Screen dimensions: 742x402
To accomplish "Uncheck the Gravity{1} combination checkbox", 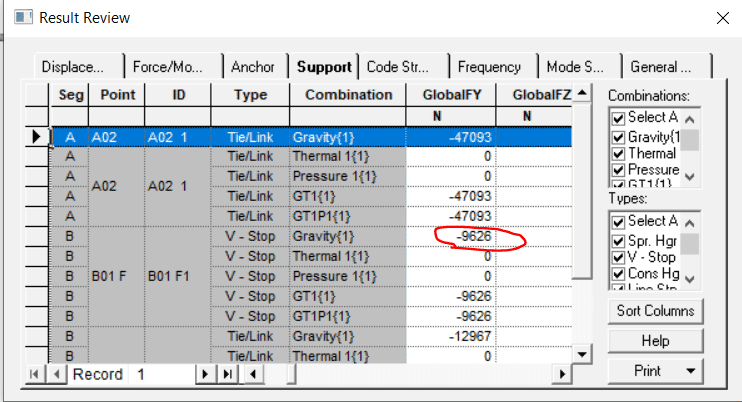I will click(618, 137).
